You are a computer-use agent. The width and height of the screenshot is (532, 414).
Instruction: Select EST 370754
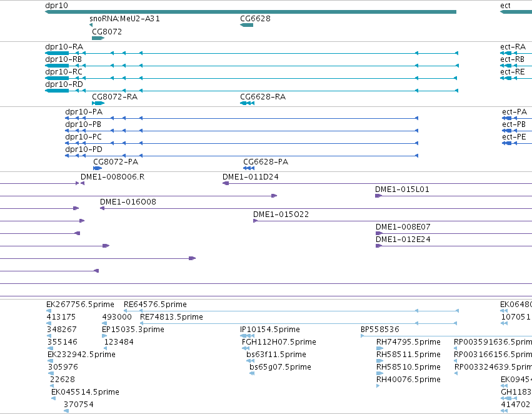66,411
